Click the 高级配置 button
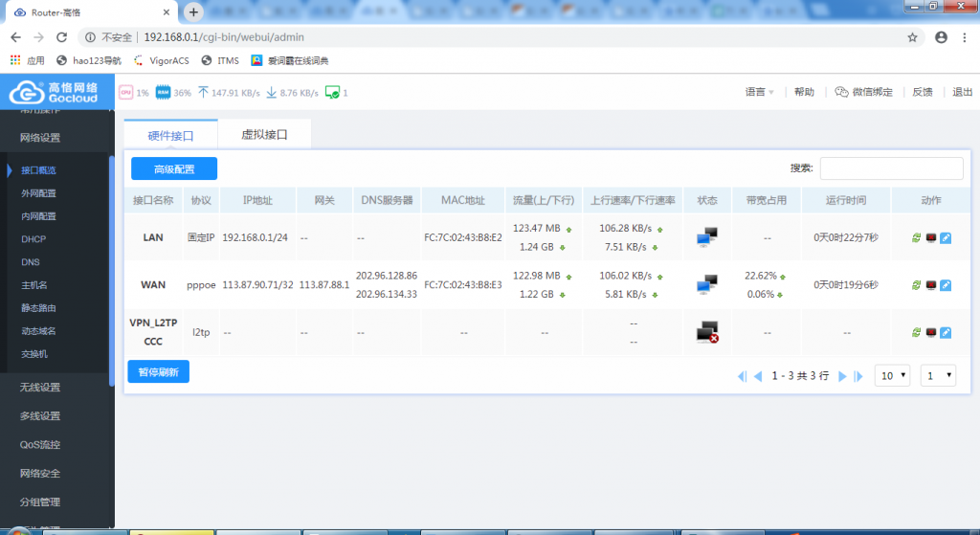This screenshot has width=980, height=535. pyautogui.click(x=174, y=168)
